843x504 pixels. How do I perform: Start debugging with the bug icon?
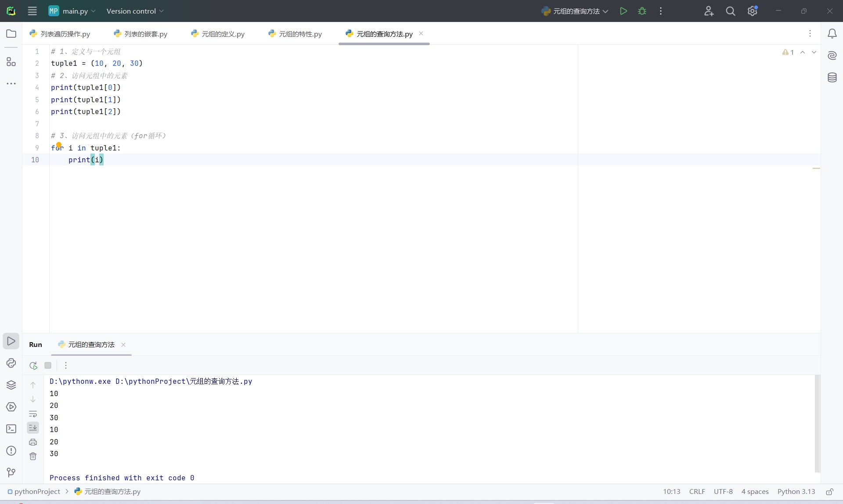[x=642, y=11]
